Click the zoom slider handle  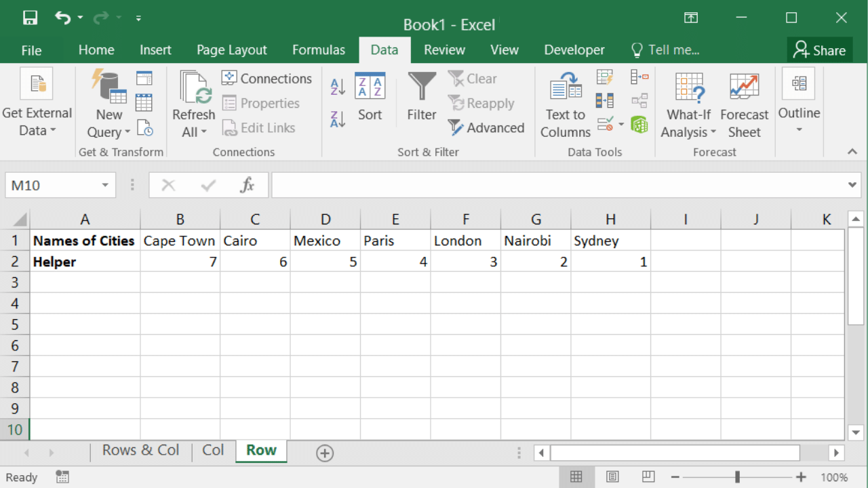coord(737,477)
